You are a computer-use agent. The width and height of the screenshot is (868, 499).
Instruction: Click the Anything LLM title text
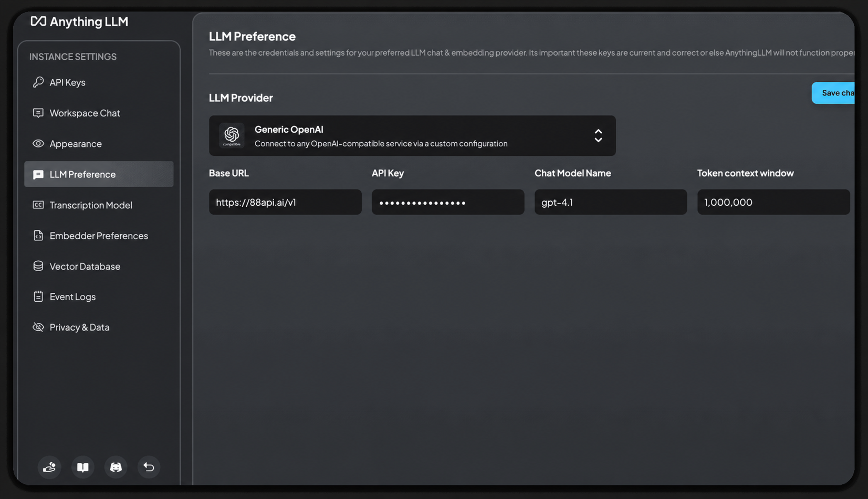click(89, 22)
